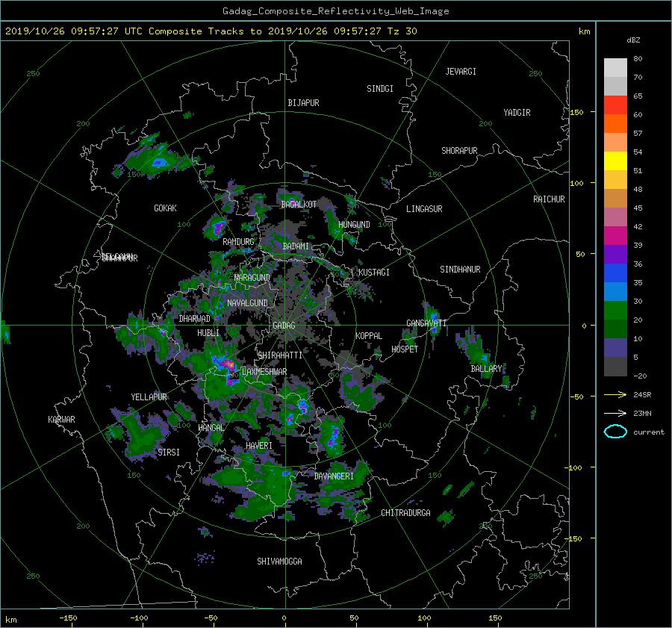Viewport: 672px width, 628px height.
Task: Click the white 23MN track arrow in legend
Action: 615,413
